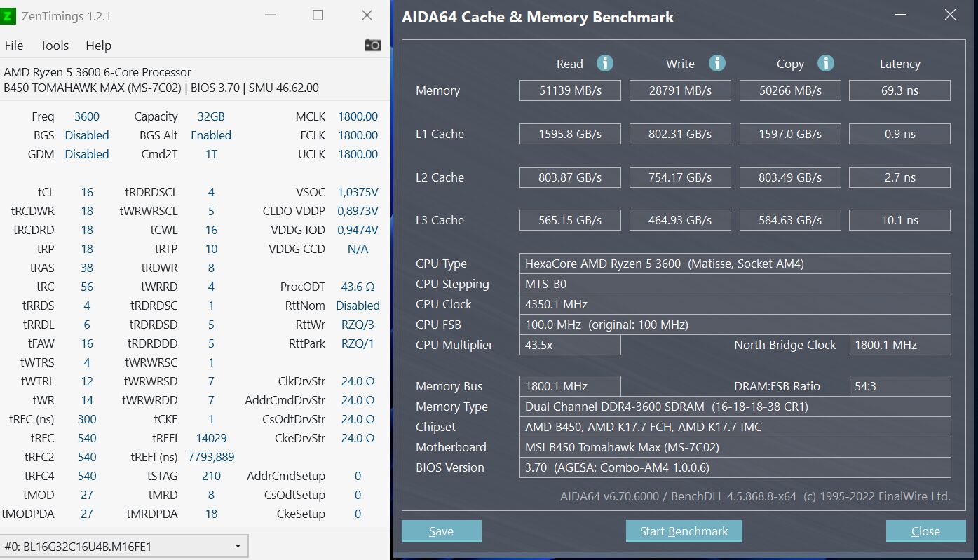The height and width of the screenshot is (560, 978).
Task: Click the CPU Clock field 4350.1 MHz
Action: coord(735,304)
